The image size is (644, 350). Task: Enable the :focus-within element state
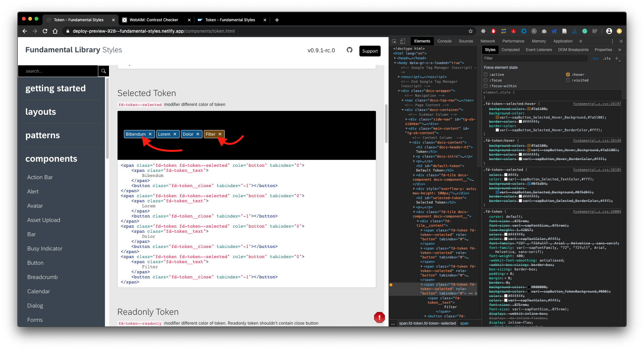pos(486,86)
